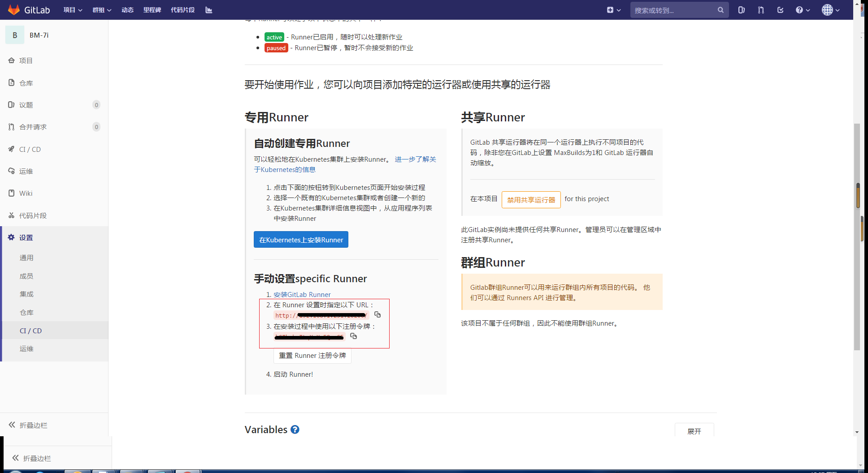The height and width of the screenshot is (473, 868).
Task: Click 在Kubernetes上安装Runner button
Action: [x=301, y=240]
